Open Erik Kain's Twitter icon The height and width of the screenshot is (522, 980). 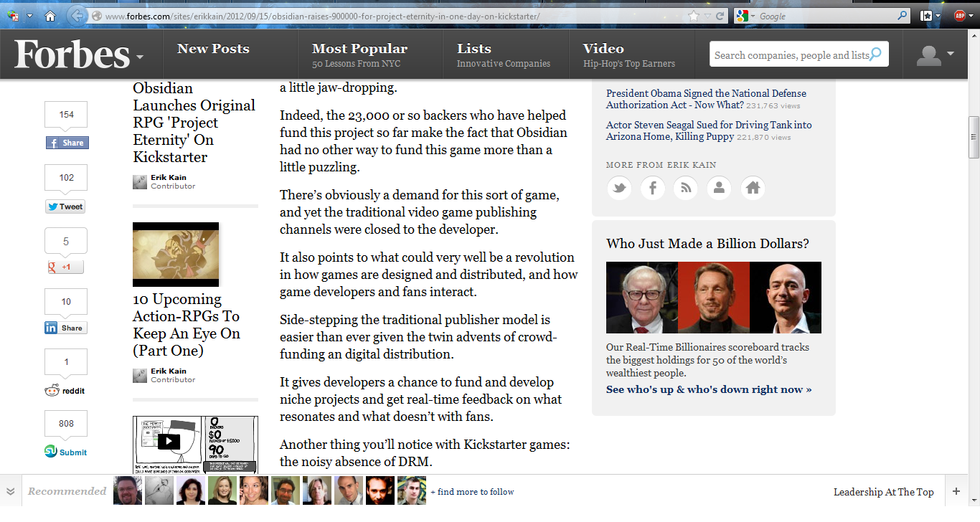click(619, 188)
